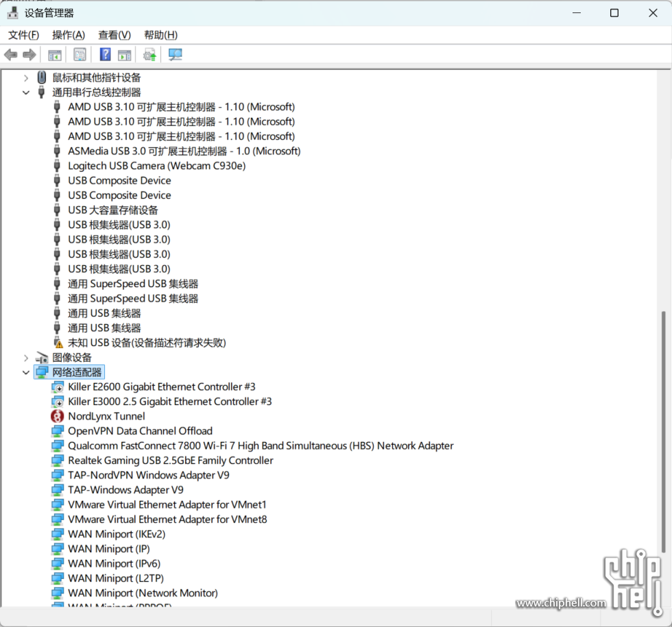Expand the 图像设备 node

click(x=26, y=358)
